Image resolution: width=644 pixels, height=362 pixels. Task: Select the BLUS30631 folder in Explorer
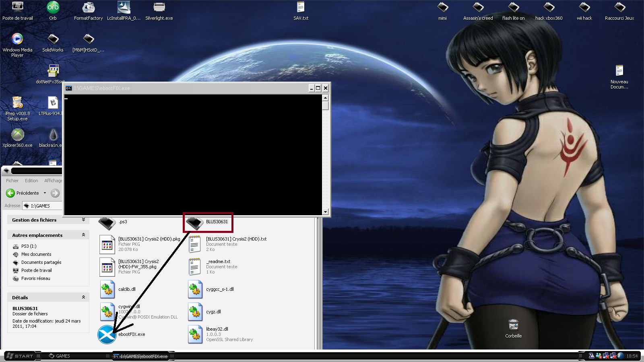tap(208, 222)
